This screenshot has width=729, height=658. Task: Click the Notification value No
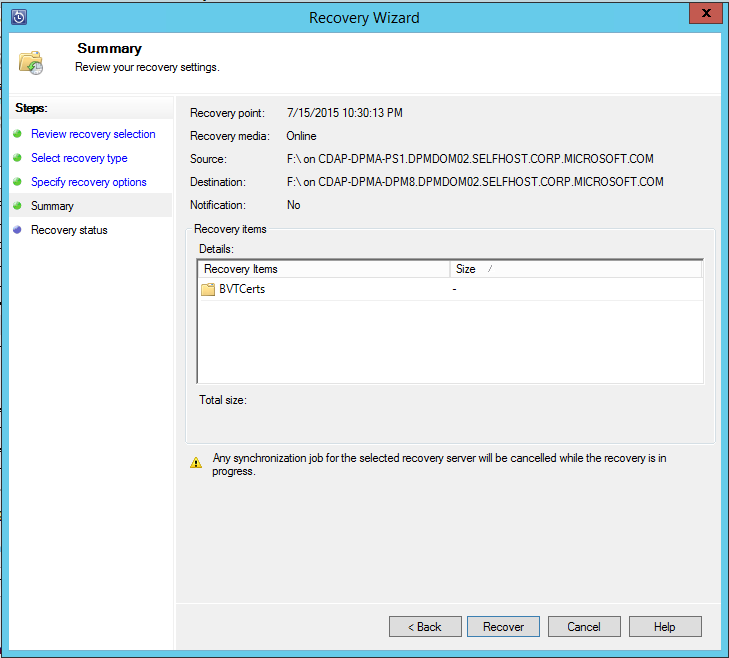pos(293,205)
